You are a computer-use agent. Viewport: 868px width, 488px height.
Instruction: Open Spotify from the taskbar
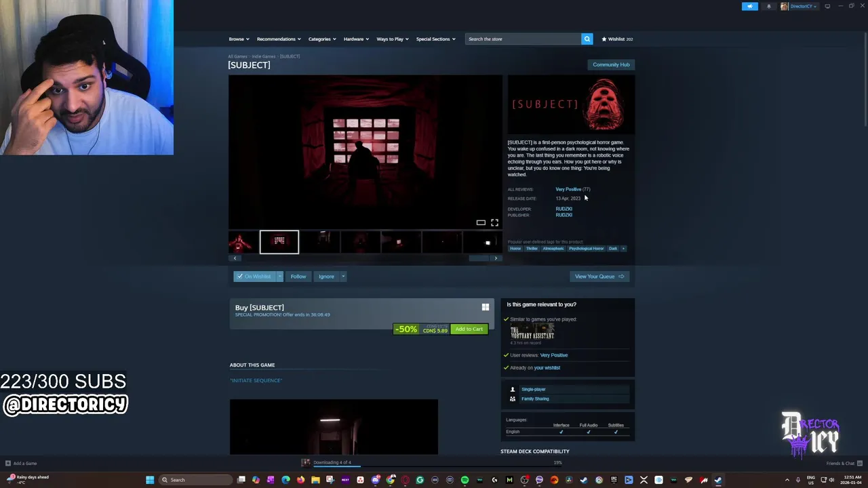click(465, 480)
